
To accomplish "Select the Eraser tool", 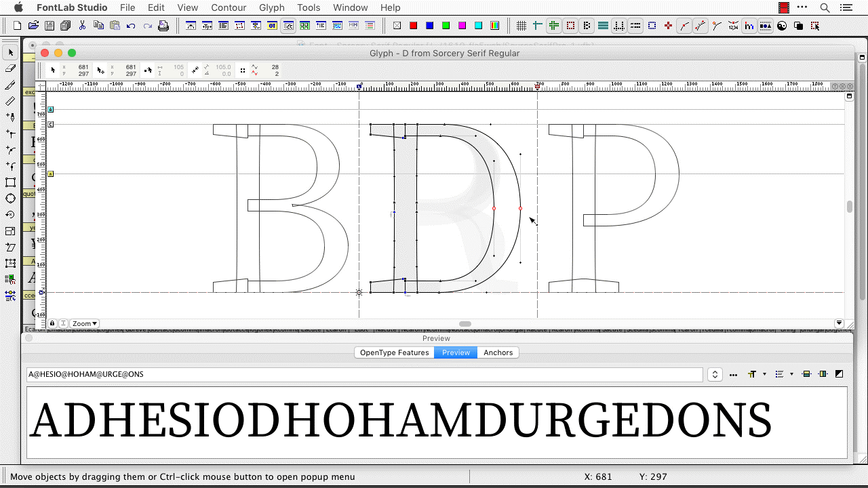I will 9,68.
